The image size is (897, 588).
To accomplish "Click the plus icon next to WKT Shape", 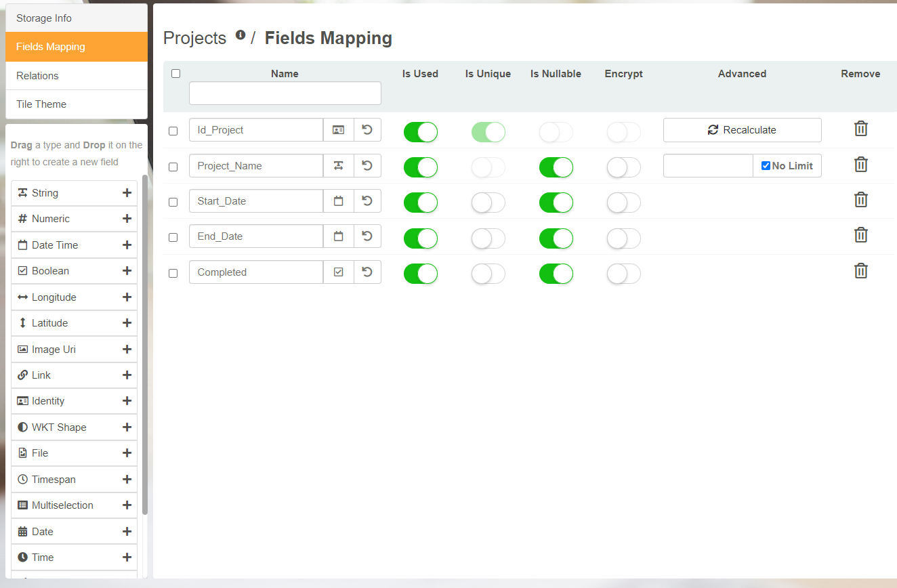I will click(127, 427).
